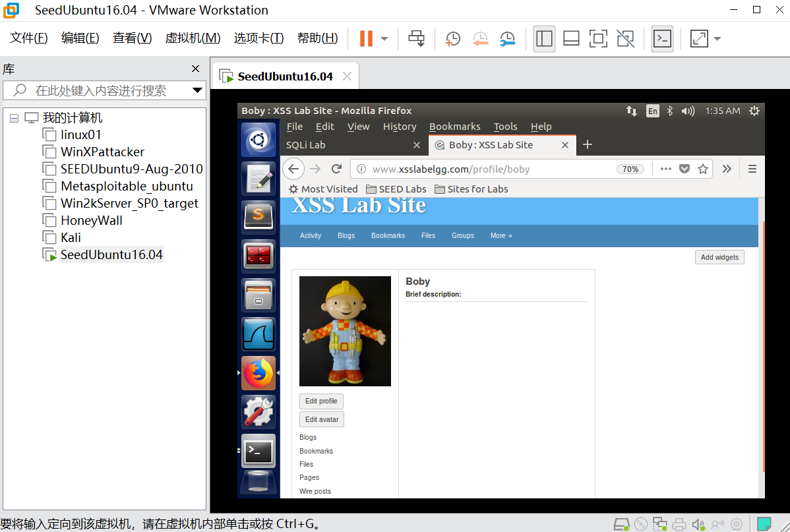
Task: Click the Firefox back button
Action: click(293, 169)
